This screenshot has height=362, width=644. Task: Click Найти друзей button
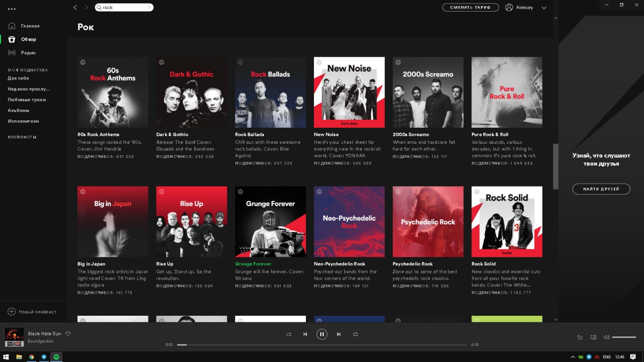[x=601, y=189]
